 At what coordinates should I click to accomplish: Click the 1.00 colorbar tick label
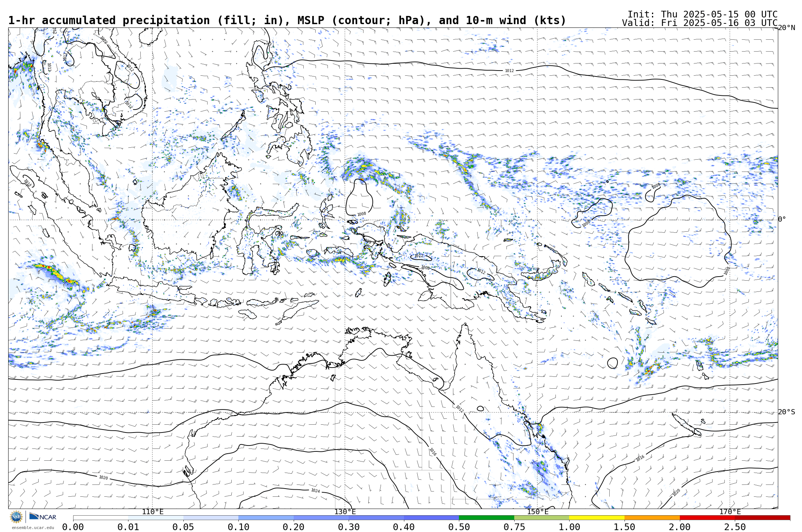pos(569,527)
